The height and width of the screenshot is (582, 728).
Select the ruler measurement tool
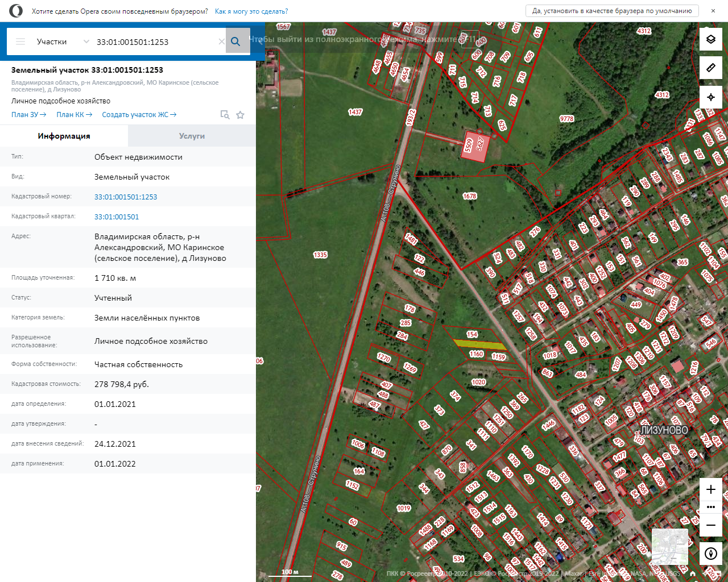point(710,68)
